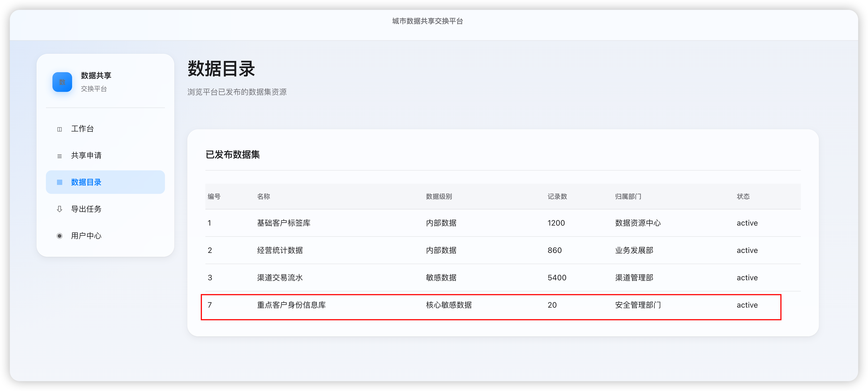Select the 基础客户标签库 dataset name

[x=284, y=223]
